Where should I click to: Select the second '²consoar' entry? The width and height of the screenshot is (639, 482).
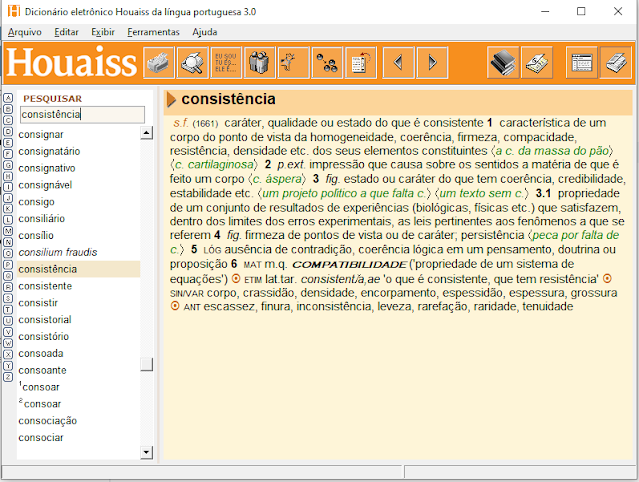click(x=40, y=404)
